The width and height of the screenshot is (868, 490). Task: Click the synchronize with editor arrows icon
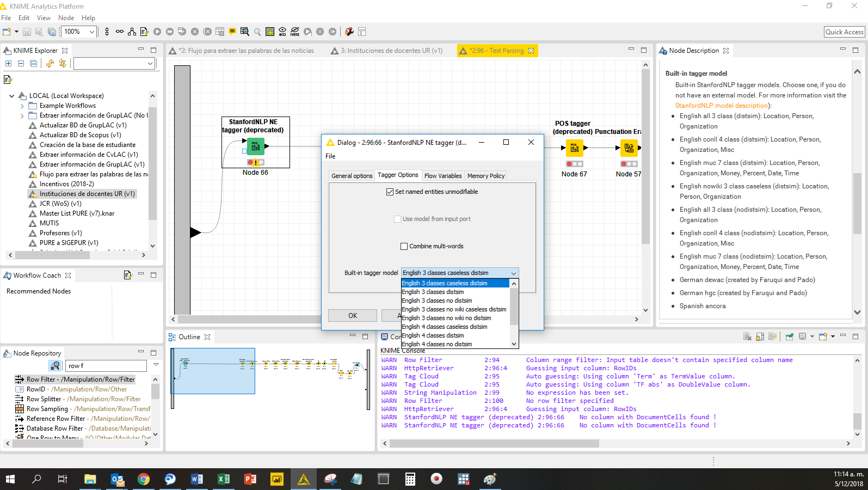63,64
